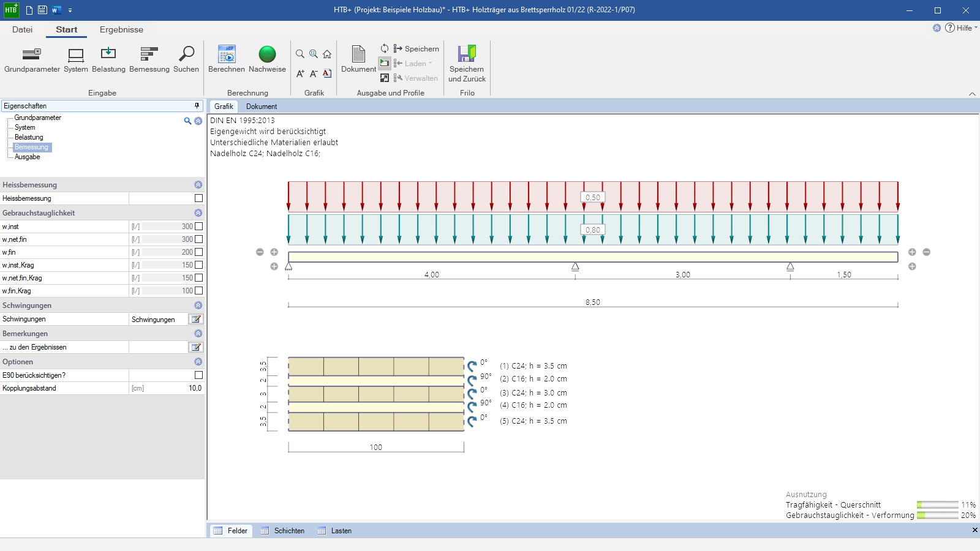Add span with plus left of beam

pos(274,252)
